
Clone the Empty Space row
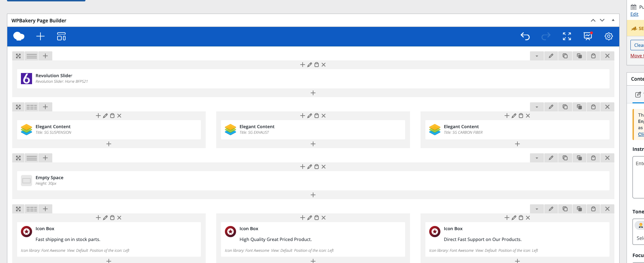pyautogui.click(x=579, y=158)
